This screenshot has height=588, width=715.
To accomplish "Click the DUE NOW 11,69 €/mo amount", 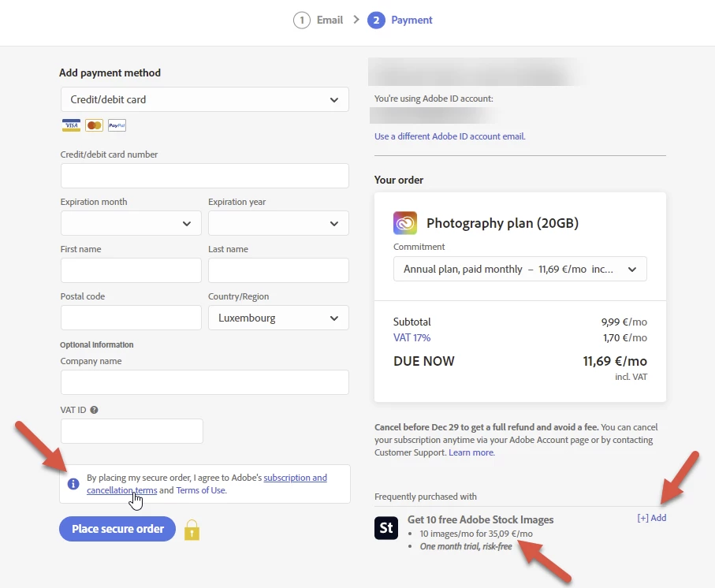I will click(x=615, y=361).
